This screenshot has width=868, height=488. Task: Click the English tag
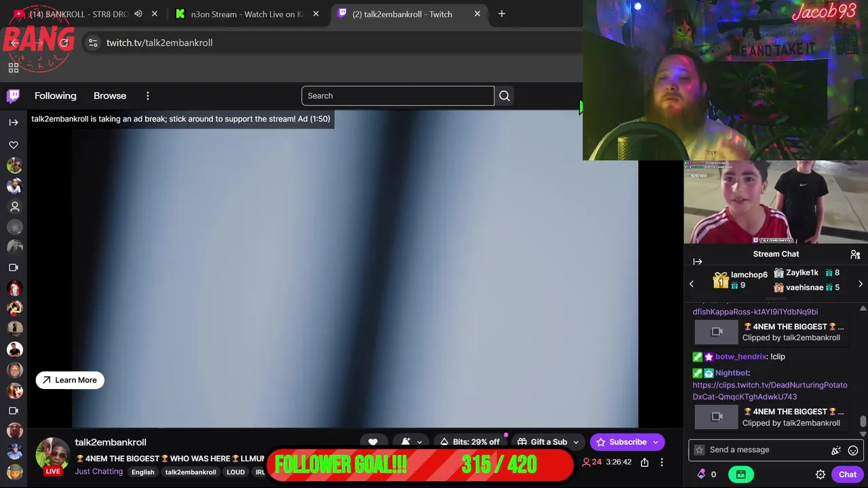142,472
